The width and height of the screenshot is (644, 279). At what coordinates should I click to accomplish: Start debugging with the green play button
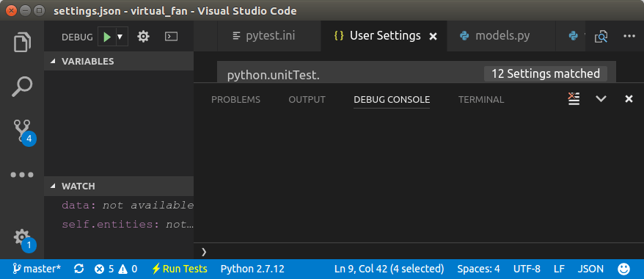click(x=107, y=37)
